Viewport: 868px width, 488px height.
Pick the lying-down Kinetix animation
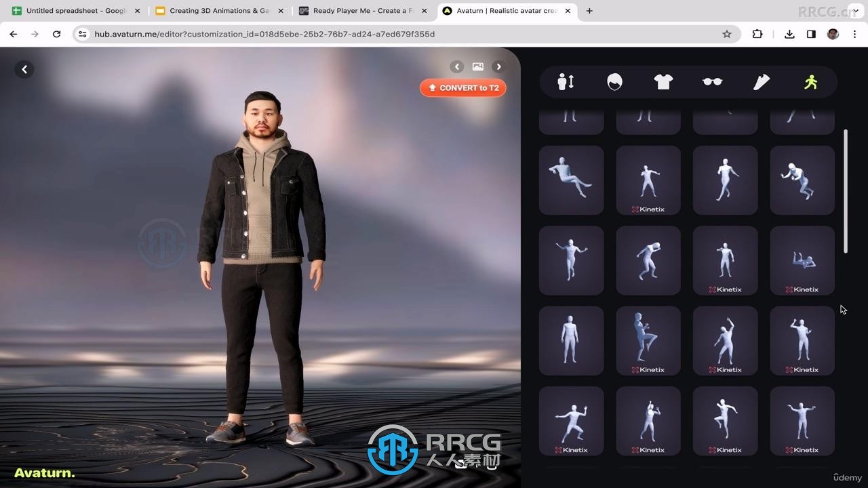tap(802, 260)
